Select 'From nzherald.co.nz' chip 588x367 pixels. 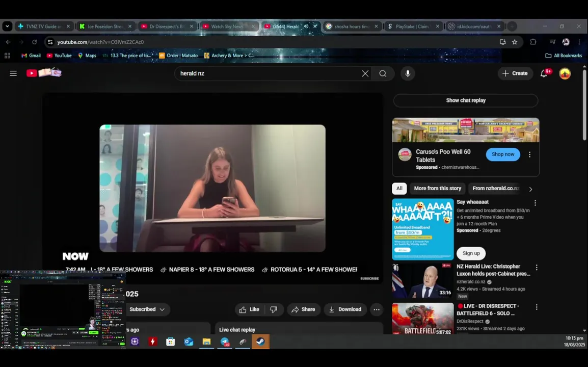[495, 189]
